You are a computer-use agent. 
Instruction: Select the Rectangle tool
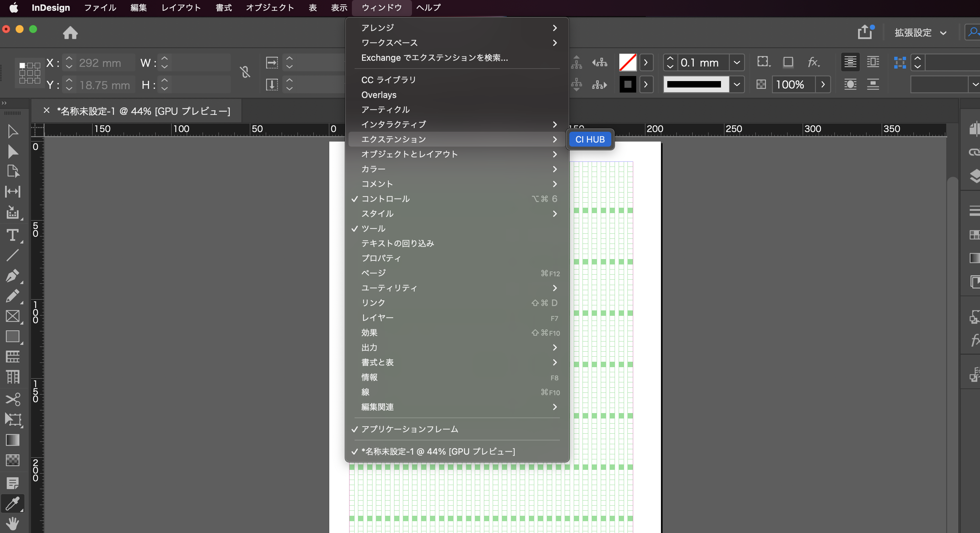point(12,336)
